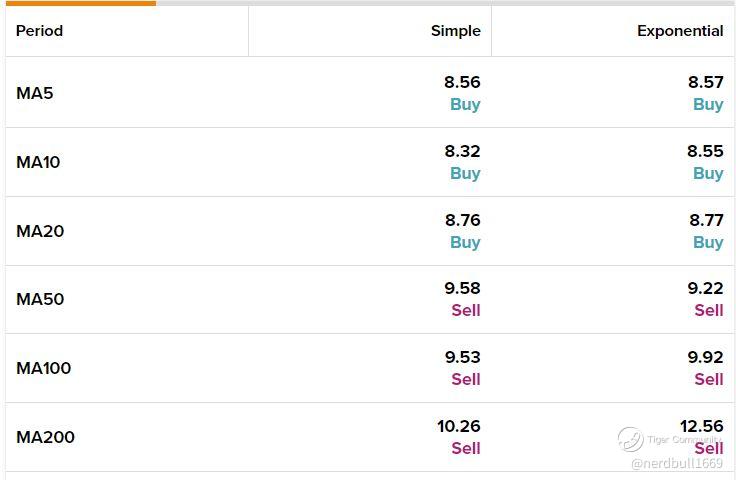Click the Tiger Community watermark logo
This screenshot has width=736, height=480.
point(630,440)
